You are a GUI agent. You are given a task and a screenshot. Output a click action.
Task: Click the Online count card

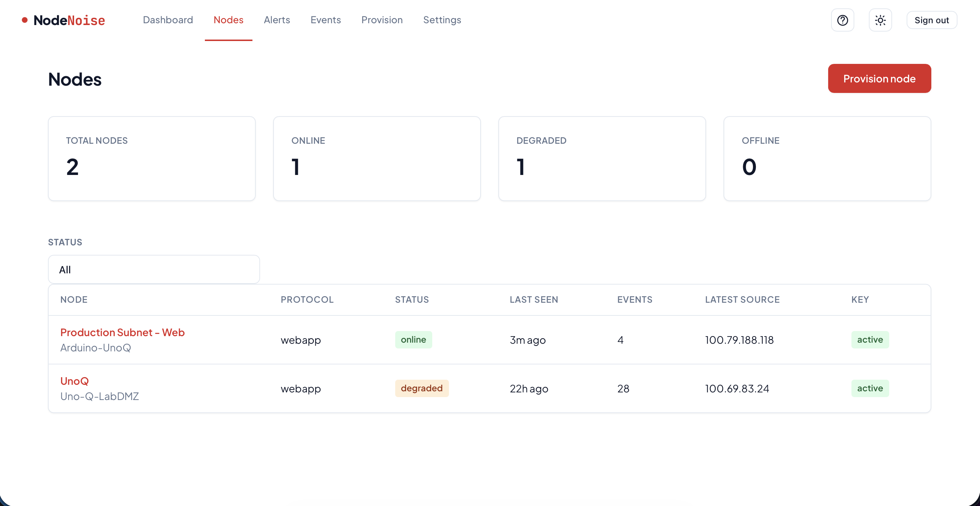377,159
